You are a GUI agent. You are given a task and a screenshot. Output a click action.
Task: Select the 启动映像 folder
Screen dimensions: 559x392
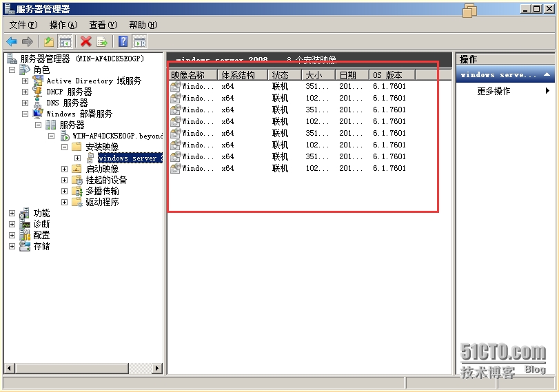click(102, 169)
